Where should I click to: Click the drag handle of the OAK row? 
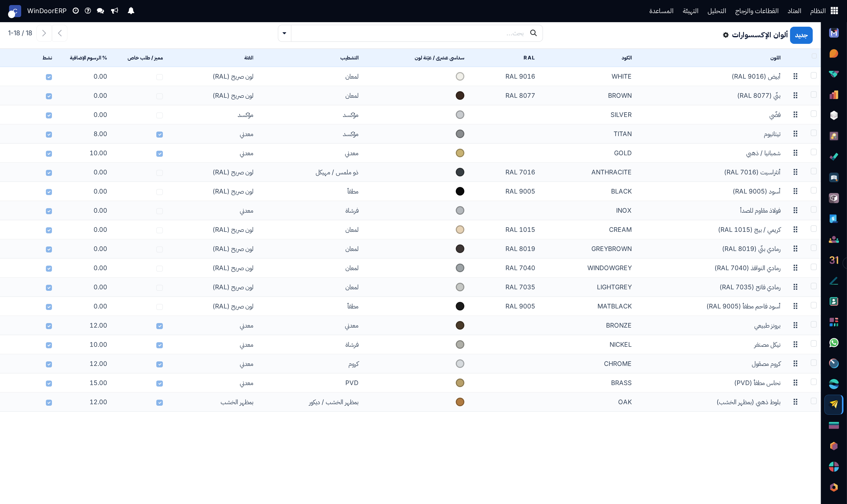coord(795,402)
